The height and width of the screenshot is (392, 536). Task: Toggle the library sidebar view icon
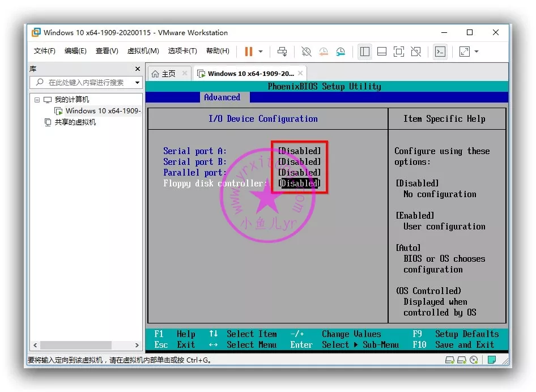[365, 52]
